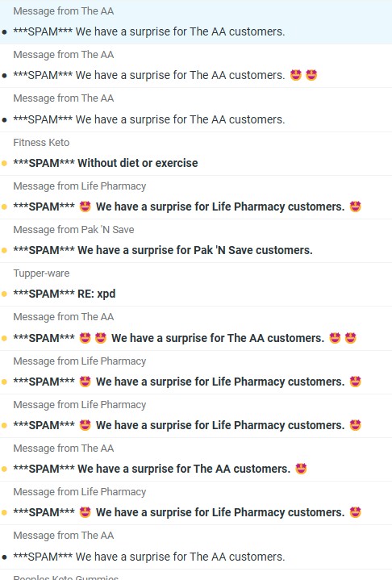This screenshot has width=392, height=580.
Task: Click the unread dot beside Pak 'N Save subject
Action: (x=5, y=250)
